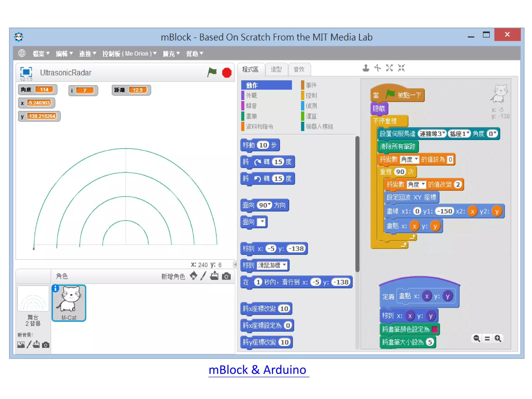532x399 pixels.
Task: Open the empty 面向 target dropdown
Action: [x=262, y=222]
